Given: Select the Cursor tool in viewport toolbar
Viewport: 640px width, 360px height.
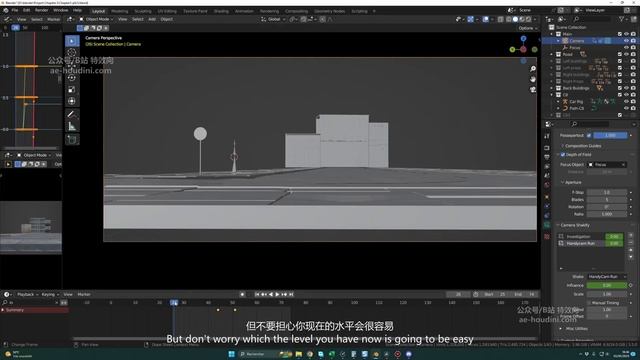Looking at the screenshot, I should [72, 53].
